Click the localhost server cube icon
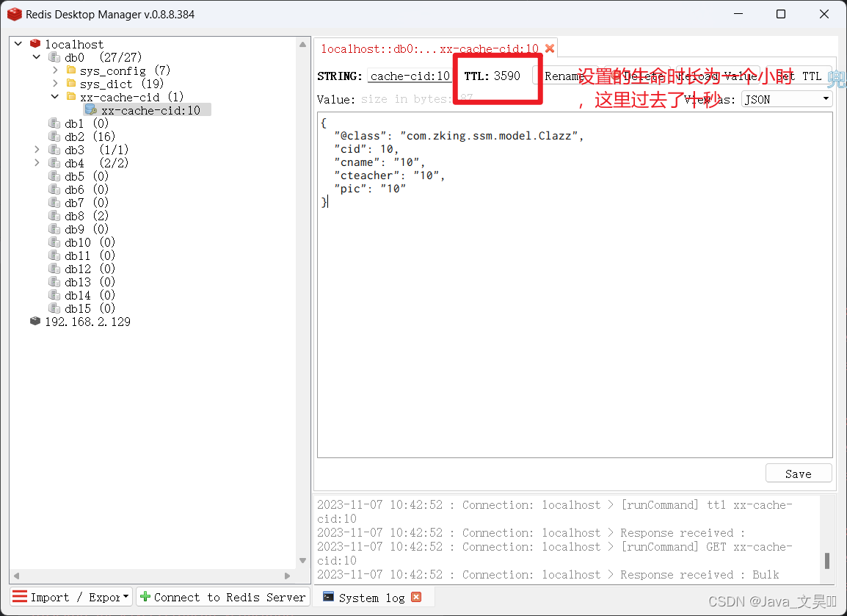The image size is (847, 616). 35,43
